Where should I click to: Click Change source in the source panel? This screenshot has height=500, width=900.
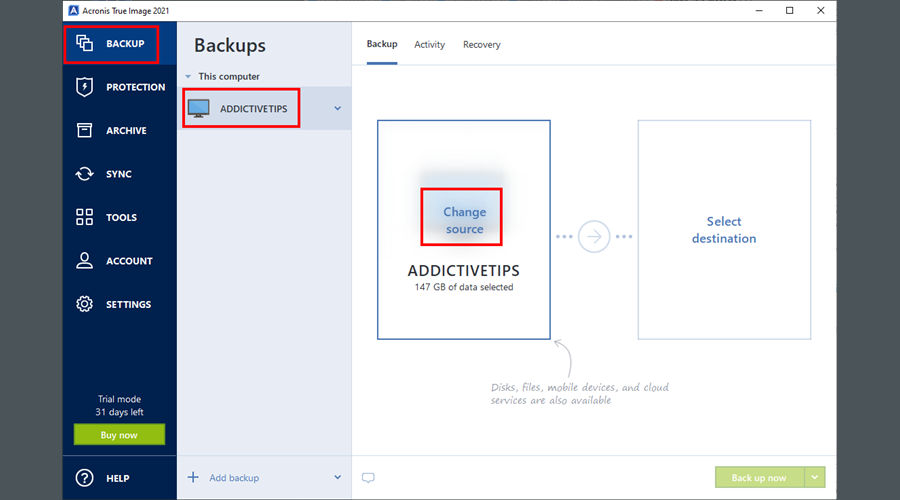point(464,220)
